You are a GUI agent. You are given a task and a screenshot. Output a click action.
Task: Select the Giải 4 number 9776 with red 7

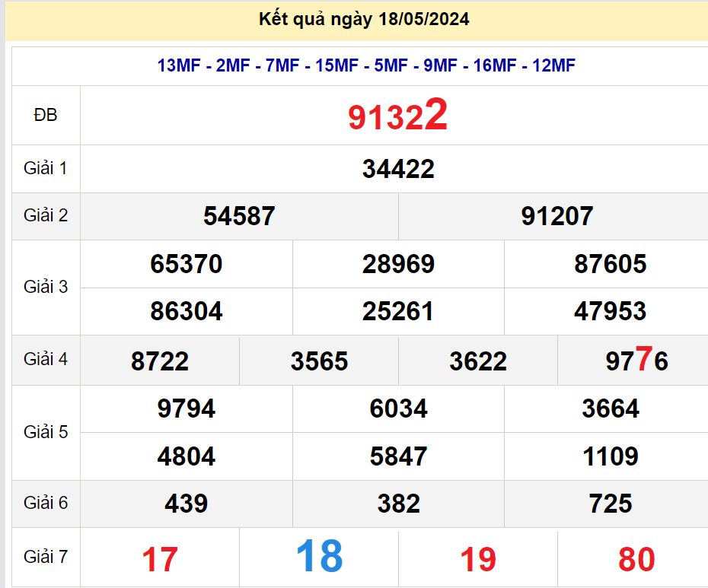636,360
